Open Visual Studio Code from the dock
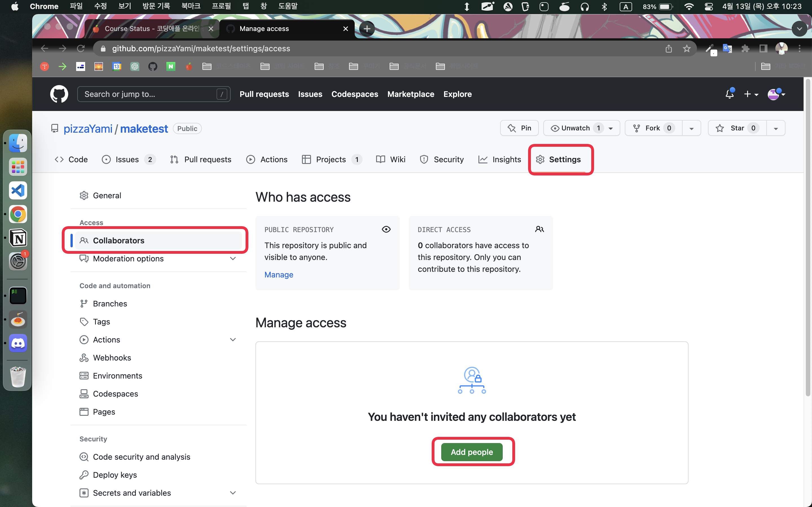 pos(18,190)
